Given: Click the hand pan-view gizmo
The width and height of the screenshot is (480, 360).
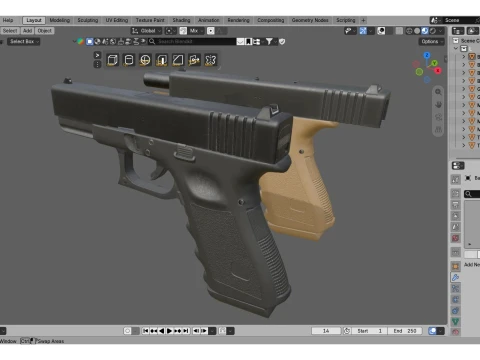Looking at the screenshot, I should pyautogui.click(x=438, y=104).
